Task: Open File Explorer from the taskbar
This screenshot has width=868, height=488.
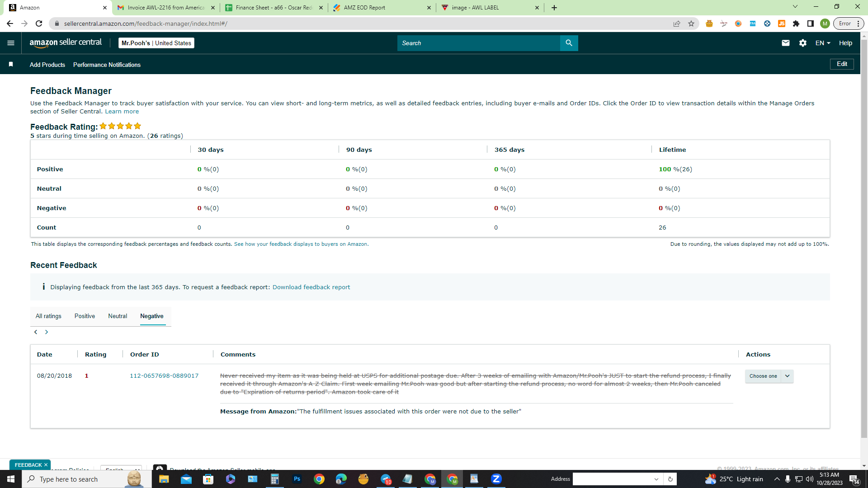Action: tap(164, 479)
